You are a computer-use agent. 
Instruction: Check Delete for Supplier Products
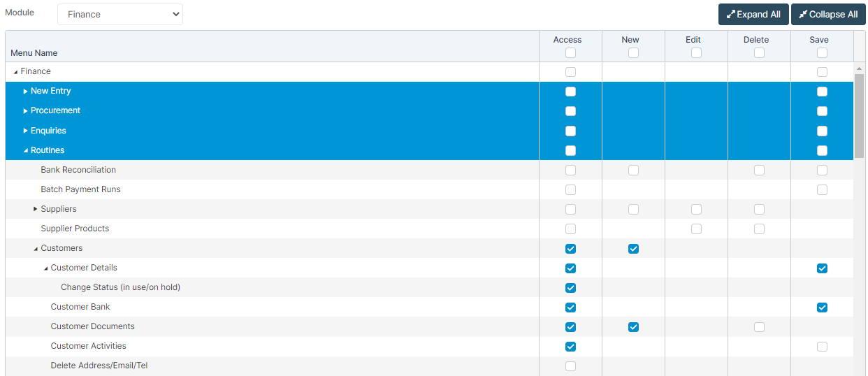click(x=759, y=229)
